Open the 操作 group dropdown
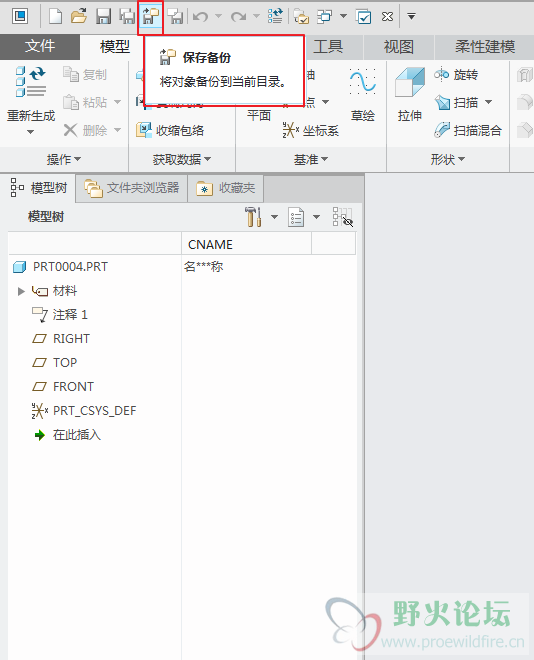 click(x=64, y=159)
